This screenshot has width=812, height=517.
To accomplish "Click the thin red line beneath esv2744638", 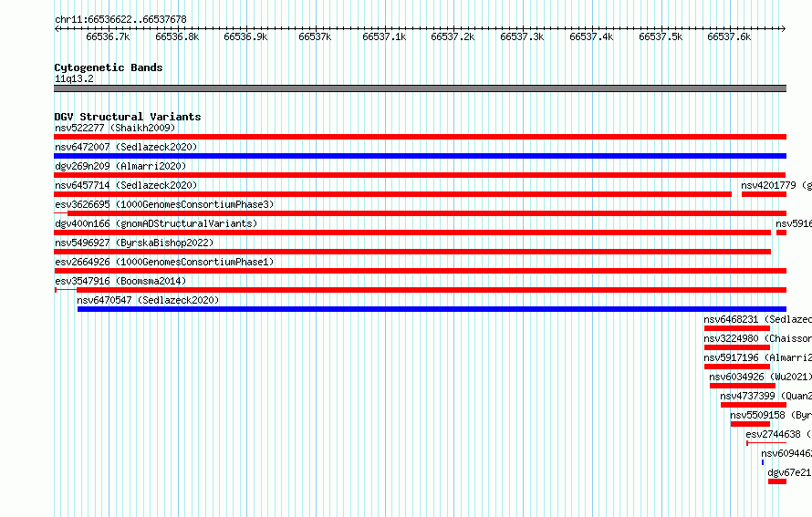I will tap(766, 443).
